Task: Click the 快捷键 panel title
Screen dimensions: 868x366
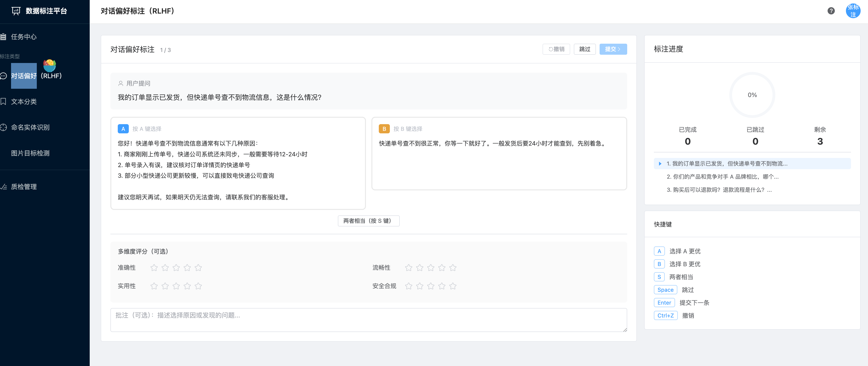Action: [x=663, y=224]
